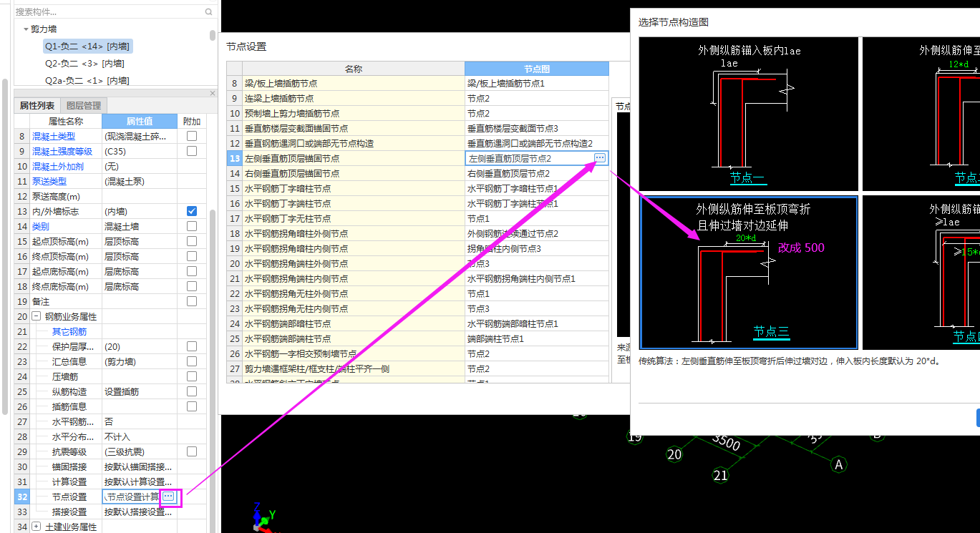Select 外侧纵筋伸至板顶弯折 diagram thumbnail

749,272
